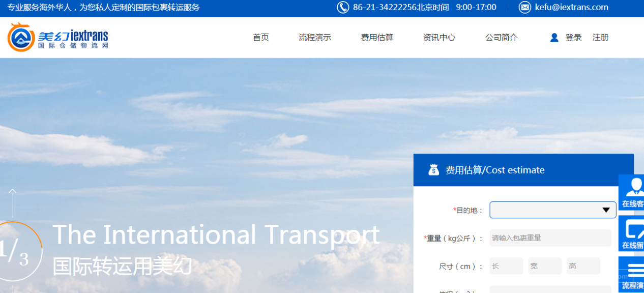The width and height of the screenshot is (644, 293).
Task: Open the 流程演示 menu item
Action: pyautogui.click(x=315, y=37)
